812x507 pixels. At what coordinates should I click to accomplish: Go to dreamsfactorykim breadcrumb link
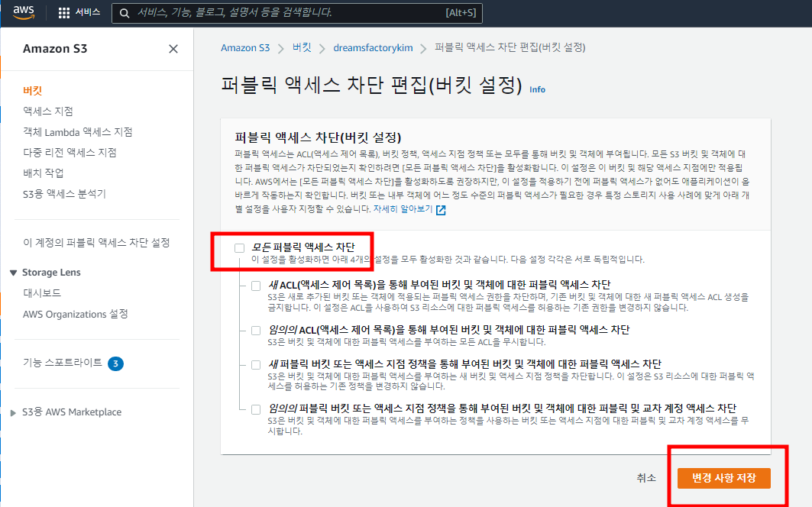(373, 47)
